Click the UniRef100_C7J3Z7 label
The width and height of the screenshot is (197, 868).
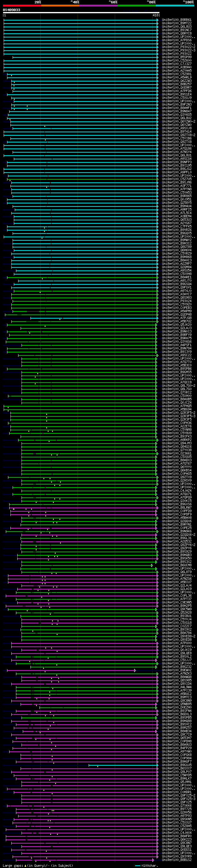pos(177,64)
